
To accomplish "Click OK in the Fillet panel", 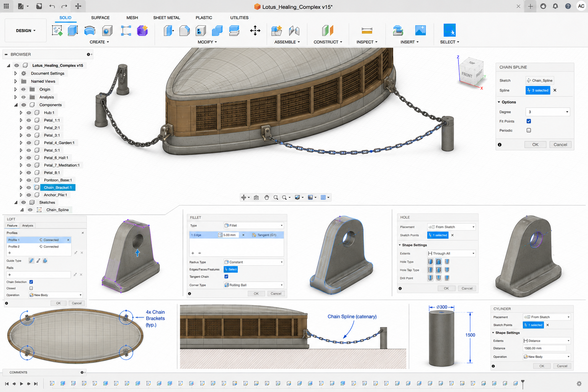I will click(x=256, y=294).
